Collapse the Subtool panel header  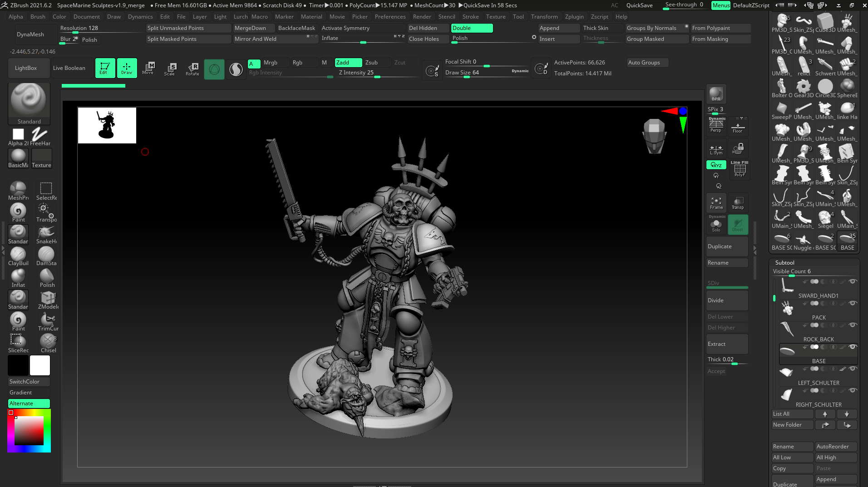[x=784, y=263]
